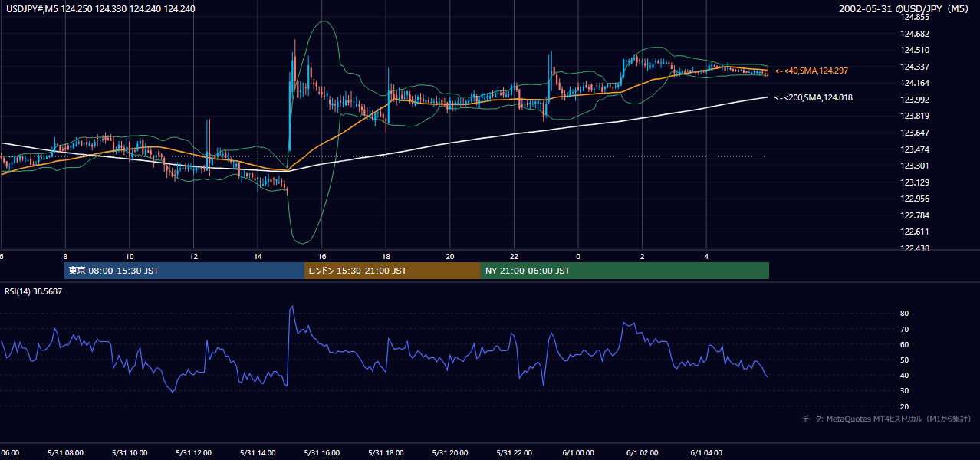Image resolution: width=980 pixels, height=460 pixels.
Task: Click RSI scale value 50
Action: [904, 360]
